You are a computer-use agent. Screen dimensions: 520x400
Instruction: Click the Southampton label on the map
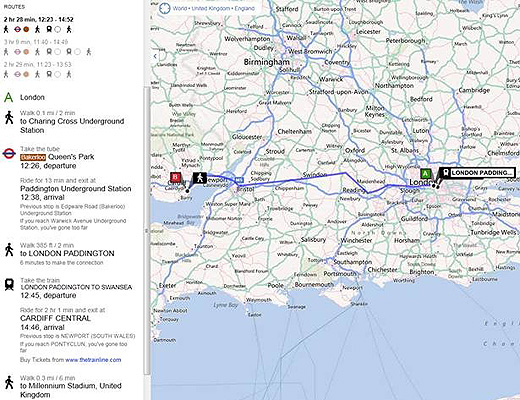point(353,262)
